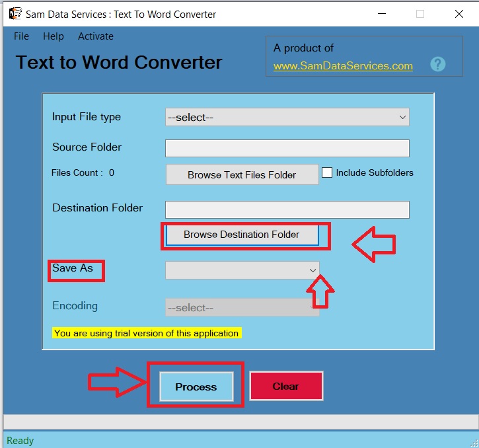Image resolution: width=479 pixels, height=448 pixels.
Task: Open the Activate menu
Action: click(x=96, y=36)
